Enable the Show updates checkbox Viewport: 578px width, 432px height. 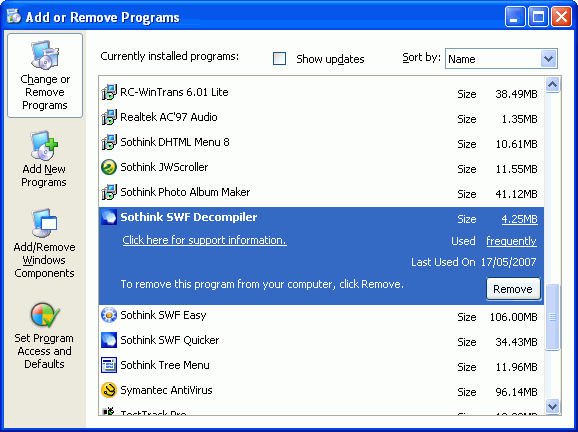point(279,58)
